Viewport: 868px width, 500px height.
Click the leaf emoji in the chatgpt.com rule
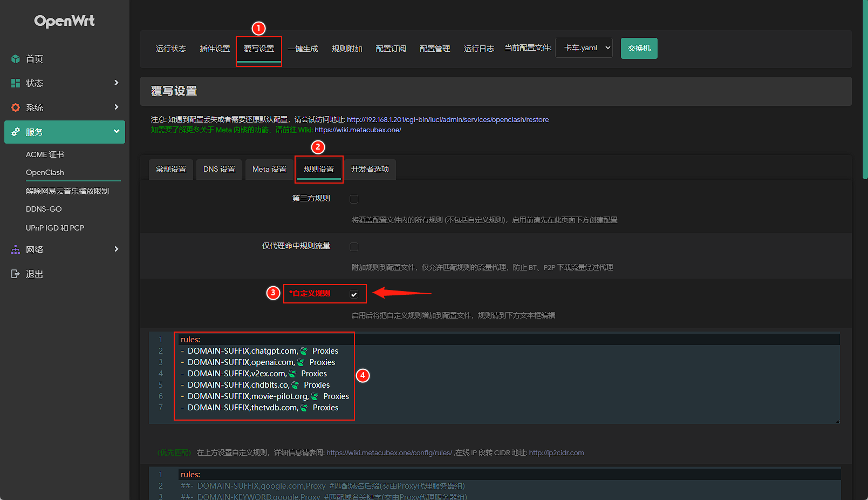[304, 351]
